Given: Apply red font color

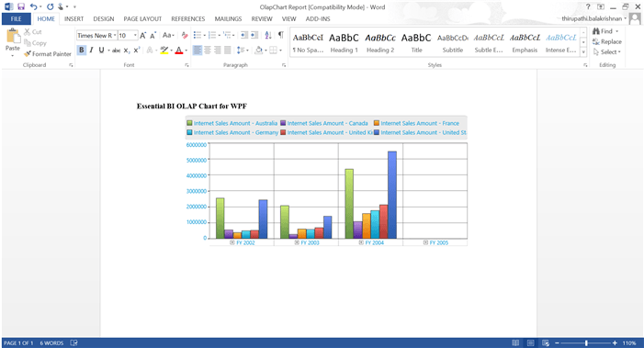Looking at the screenshot, I should [x=178, y=51].
